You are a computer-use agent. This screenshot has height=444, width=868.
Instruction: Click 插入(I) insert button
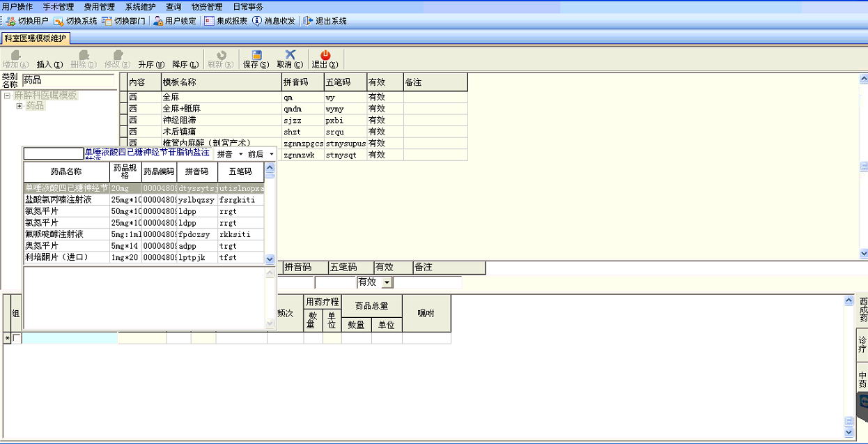(x=49, y=64)
